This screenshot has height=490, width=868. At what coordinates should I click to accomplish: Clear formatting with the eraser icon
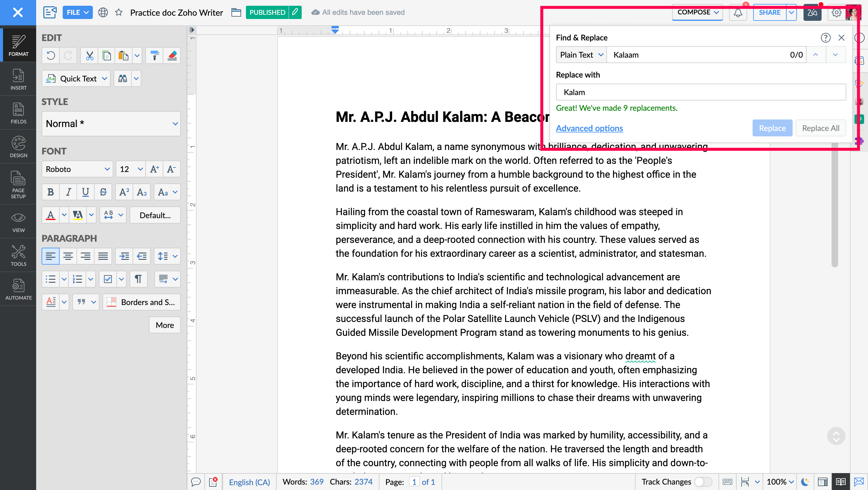coord(172,56)
